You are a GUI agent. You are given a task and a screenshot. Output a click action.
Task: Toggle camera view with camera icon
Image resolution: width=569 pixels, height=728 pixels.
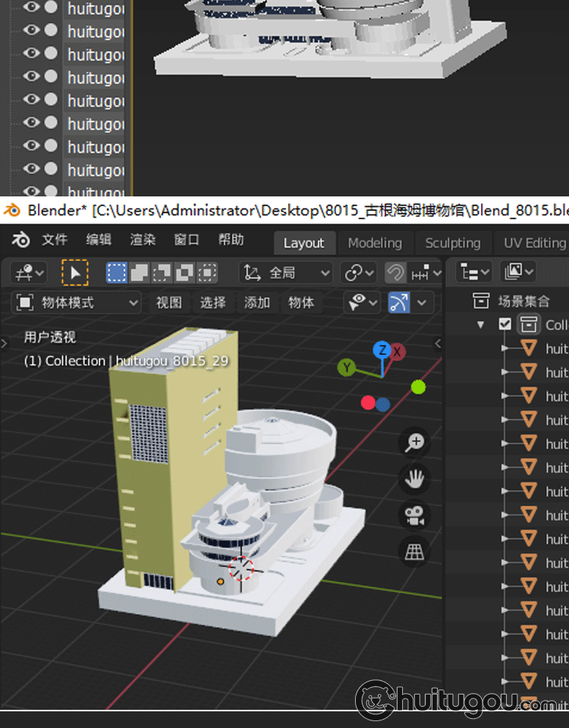coord(414,516)
